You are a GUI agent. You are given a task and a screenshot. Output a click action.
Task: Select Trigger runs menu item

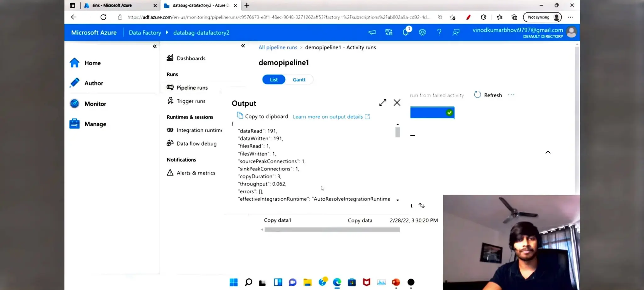click(x=186, y=101)
